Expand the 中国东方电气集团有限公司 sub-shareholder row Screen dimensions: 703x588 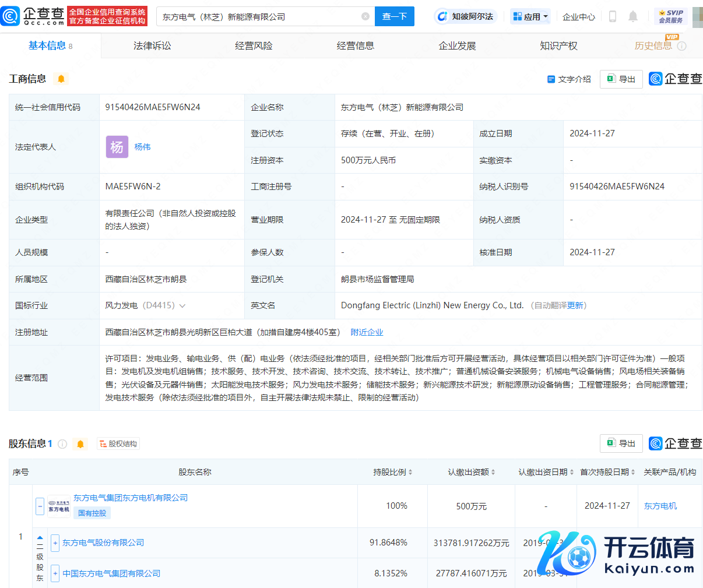tap(55, 573)
